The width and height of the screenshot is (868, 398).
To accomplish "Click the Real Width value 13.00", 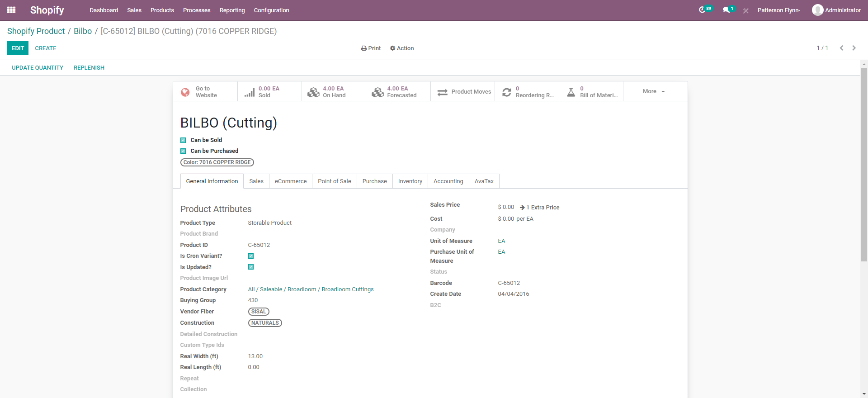I will point(255,356).
